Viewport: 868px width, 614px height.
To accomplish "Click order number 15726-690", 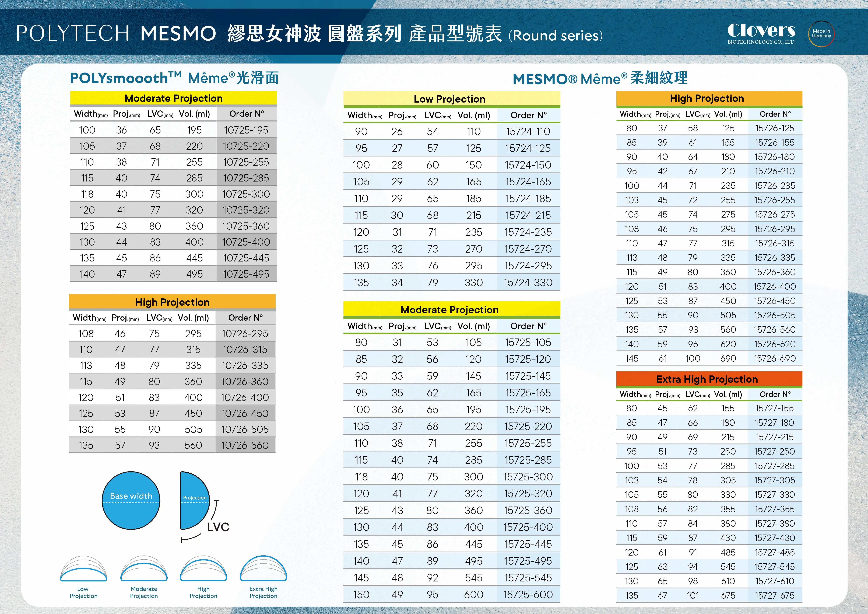I will [775, 358].
